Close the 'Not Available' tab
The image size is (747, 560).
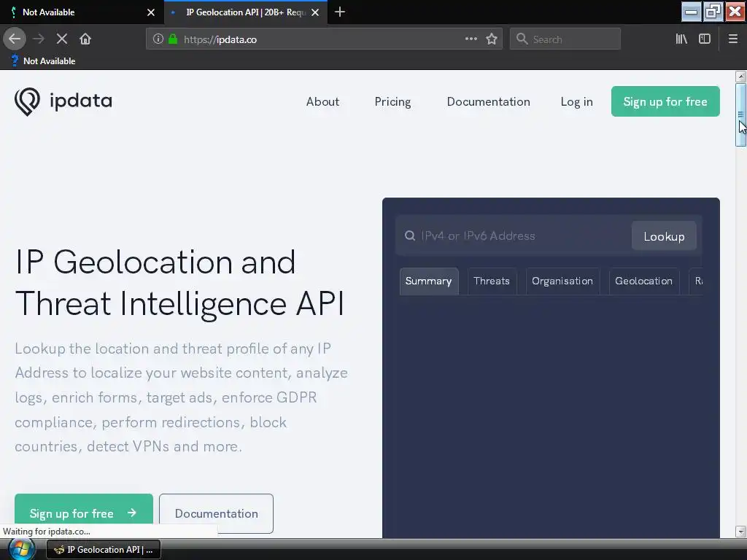(151, 12)
